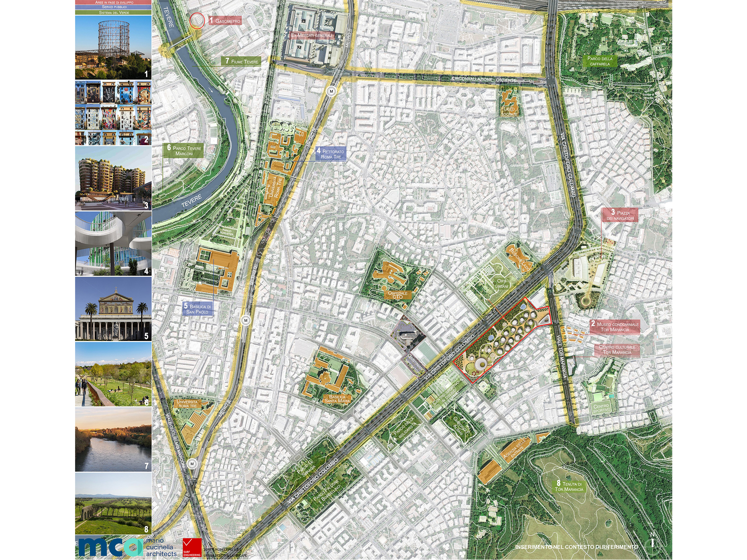Click the 'Circonvallazione Ostiense' road label
The height and width of the screenshot is (560, 747).
click(x=484, y=80)
